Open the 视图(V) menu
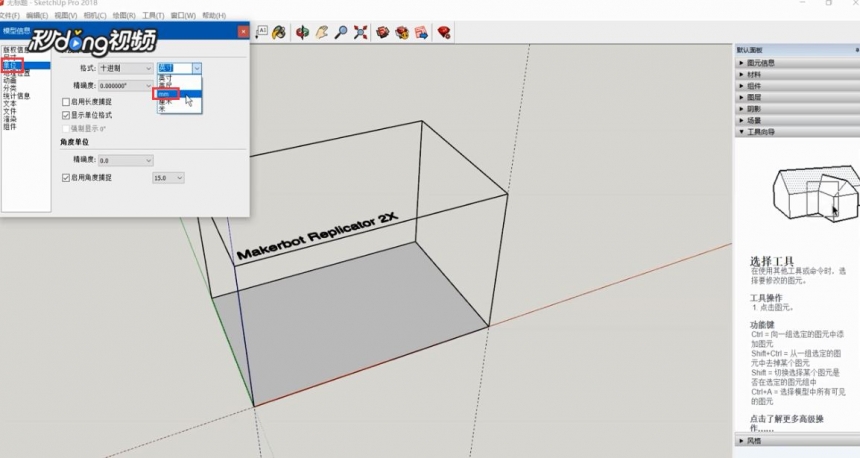The width and height of the screenshot is (860, 458). pyautogui.click(x=65, y=15)
